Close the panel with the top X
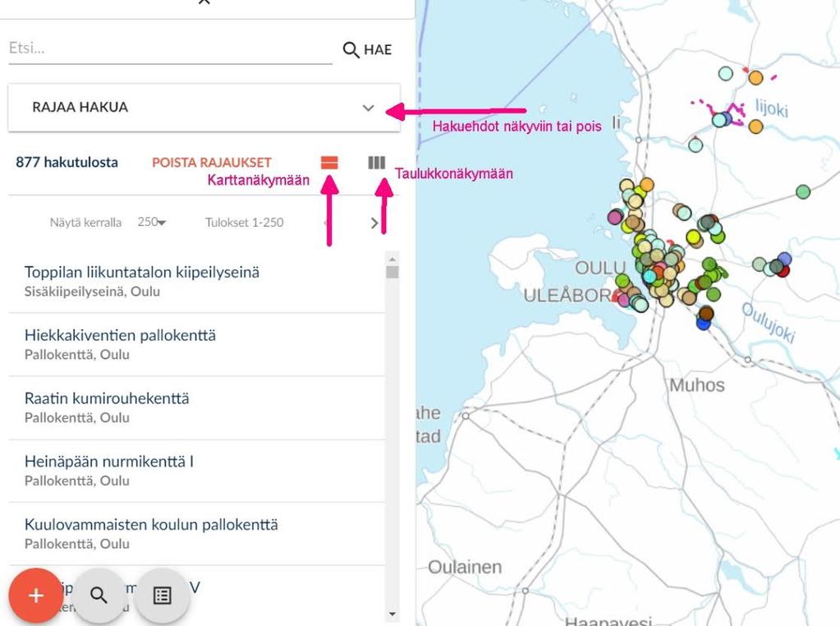The width and height of the screenshot is (840, 626). (204, 2)
